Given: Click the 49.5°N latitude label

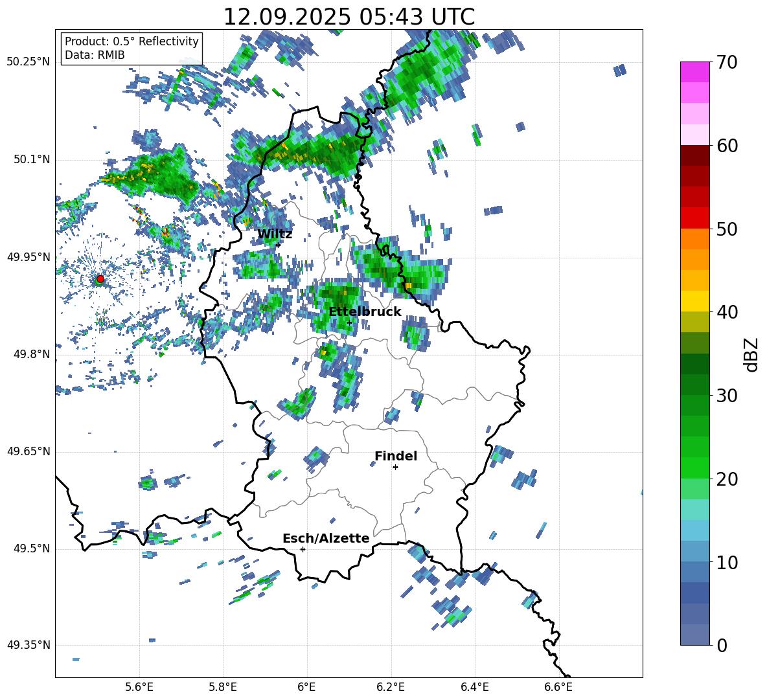Looking at the screenshot, I should click(32, 548).
